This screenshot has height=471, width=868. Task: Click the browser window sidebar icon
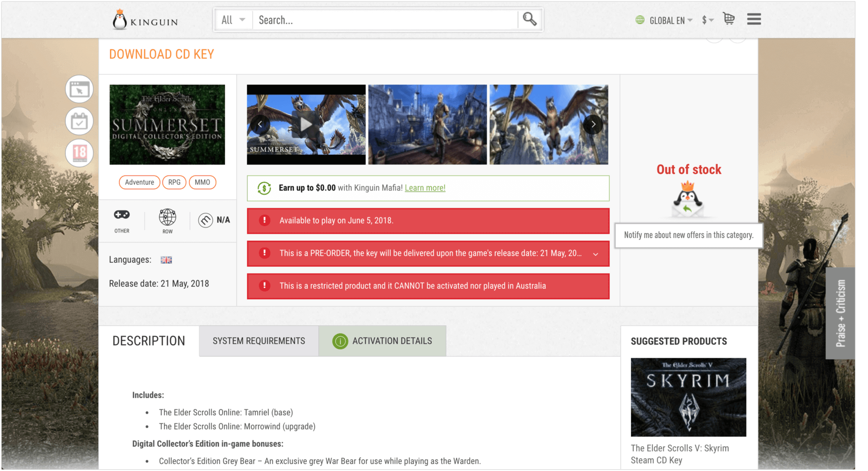tap(79, 89)
